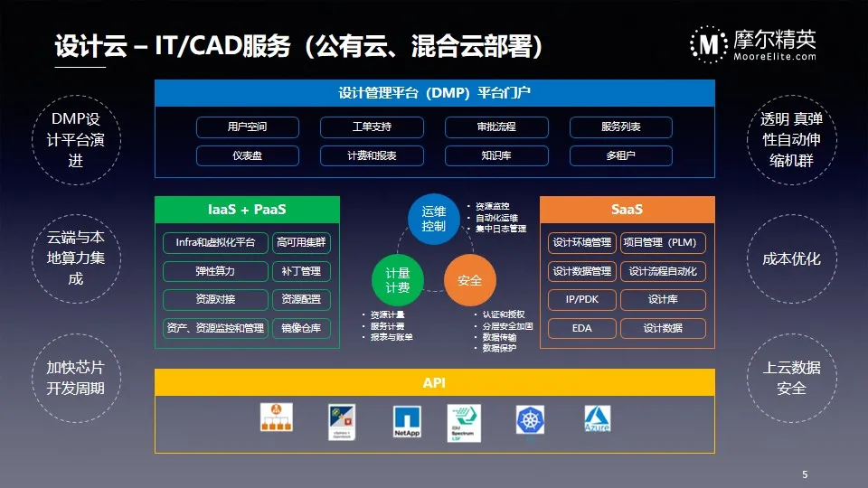Viewport: 868px width, 488px height.
Task: Click the 设计数据 box in SaaS
Action: pyautogui.click(x=663, y=328)
